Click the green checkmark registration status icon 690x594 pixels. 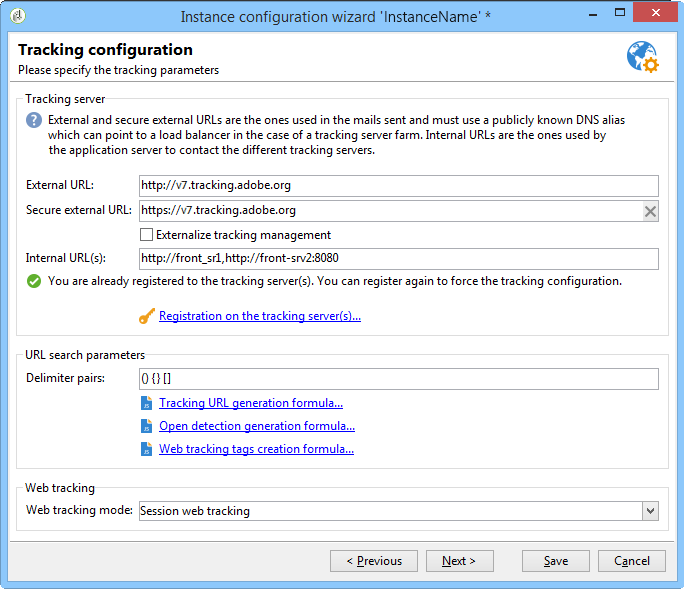tap(34, 281)
